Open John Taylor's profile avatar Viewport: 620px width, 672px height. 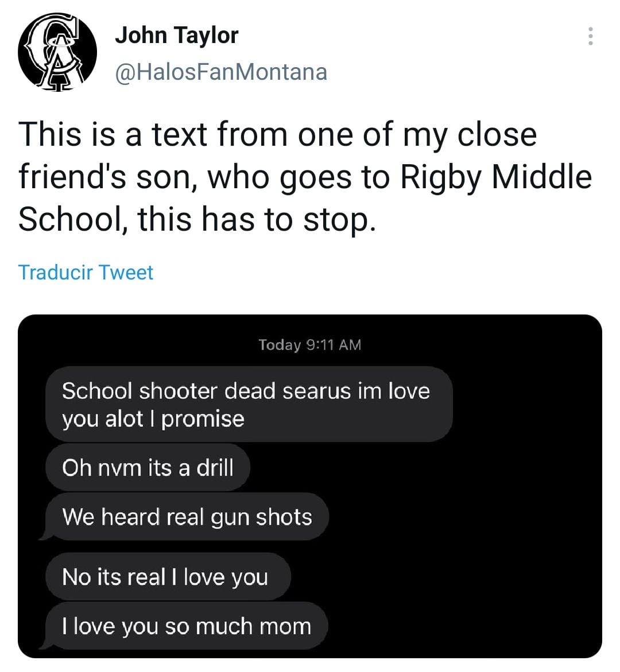pos(57,53)
